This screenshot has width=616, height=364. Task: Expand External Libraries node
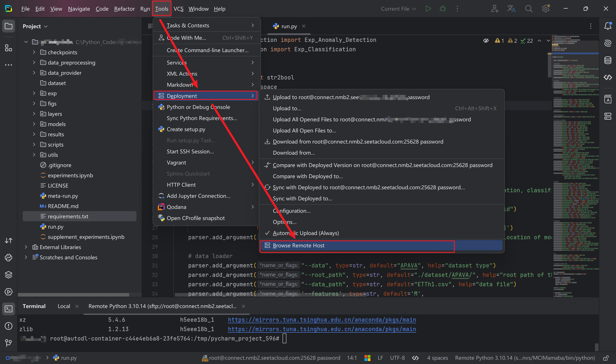tap(26, 247)
